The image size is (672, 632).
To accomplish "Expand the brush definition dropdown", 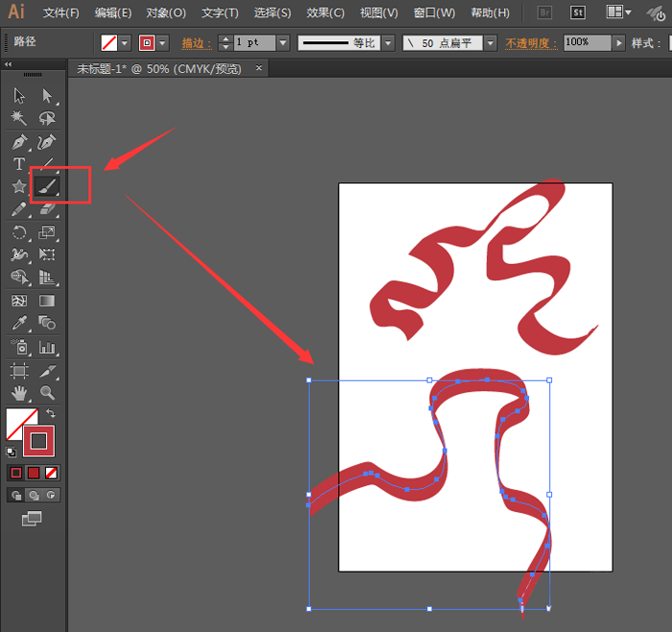I will [490, 43].
